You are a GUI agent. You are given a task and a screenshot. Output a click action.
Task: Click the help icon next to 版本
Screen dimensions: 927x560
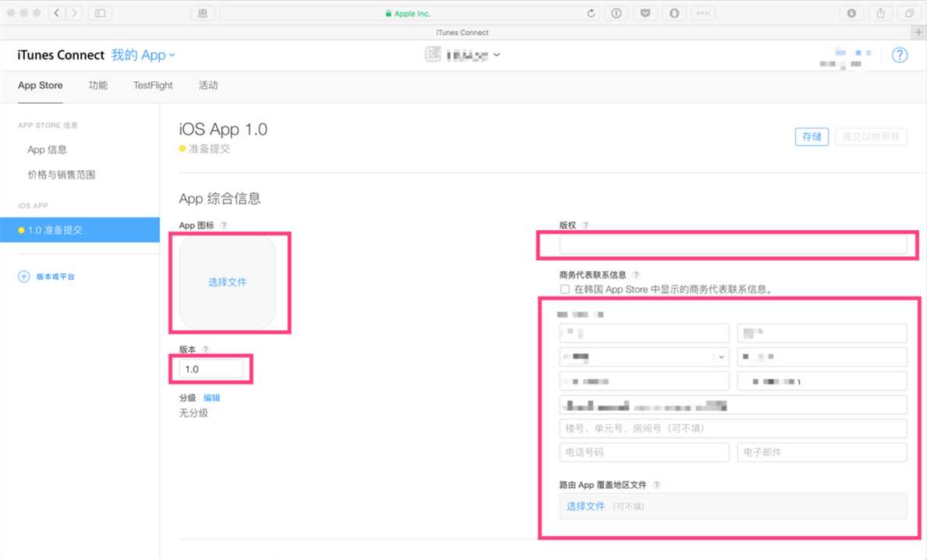(x=206, y=349)
